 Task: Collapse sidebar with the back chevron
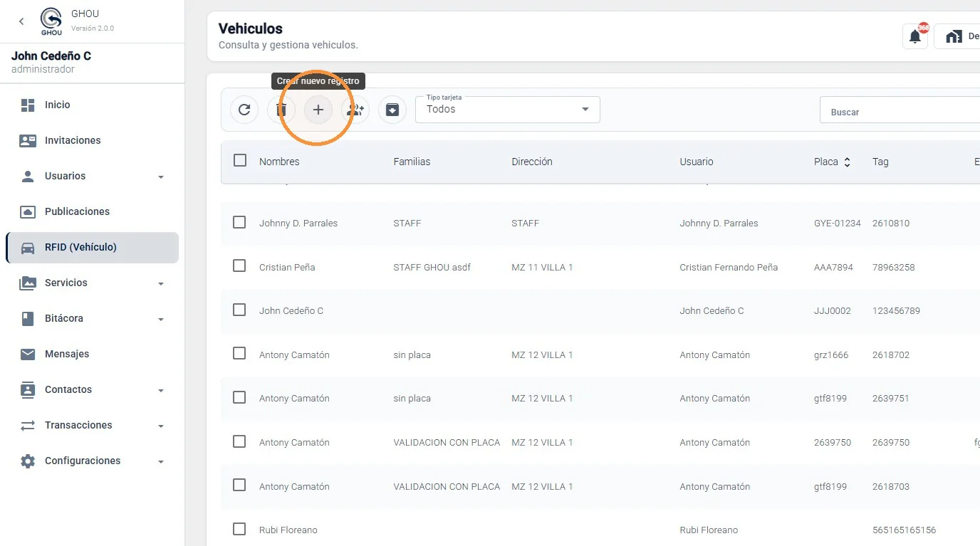click(x=21, y=21)
